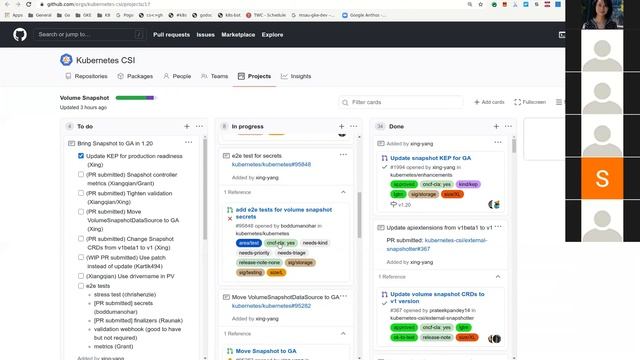
Task: Check the e2e tests item
Action: (81, 286)
